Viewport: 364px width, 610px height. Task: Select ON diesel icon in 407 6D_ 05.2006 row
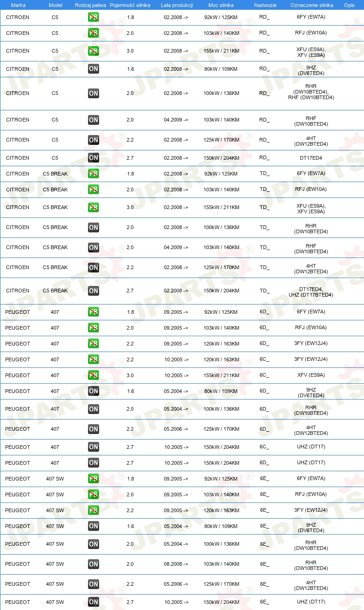(x=94, y=429)
